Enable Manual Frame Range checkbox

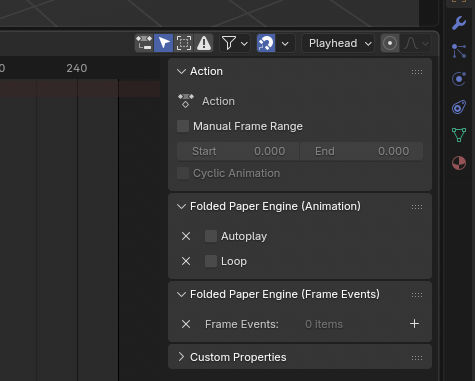pos(183,126)
